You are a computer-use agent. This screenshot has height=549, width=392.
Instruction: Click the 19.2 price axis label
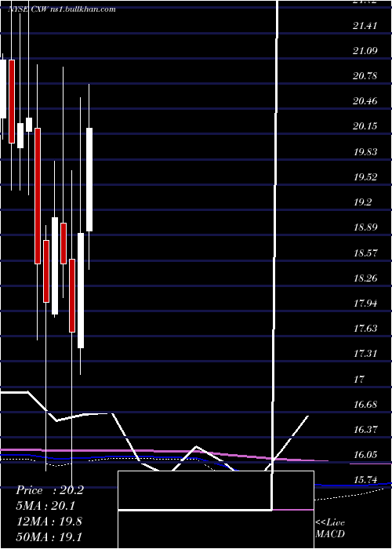(x=363, y=202)
